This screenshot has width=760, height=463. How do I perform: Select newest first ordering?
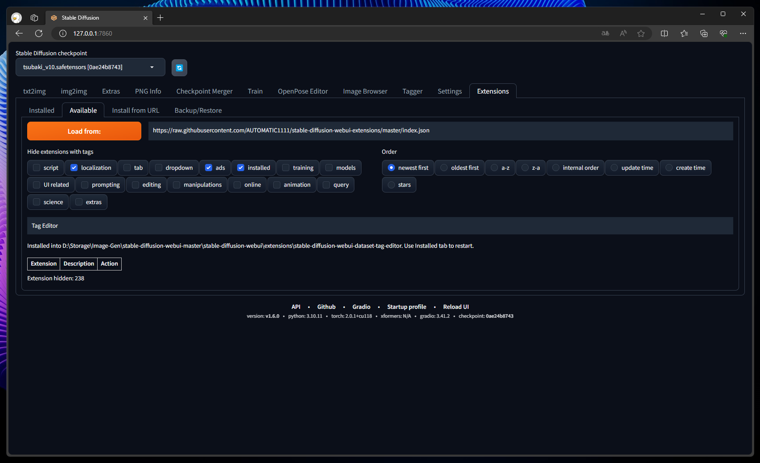pos(391,168)
